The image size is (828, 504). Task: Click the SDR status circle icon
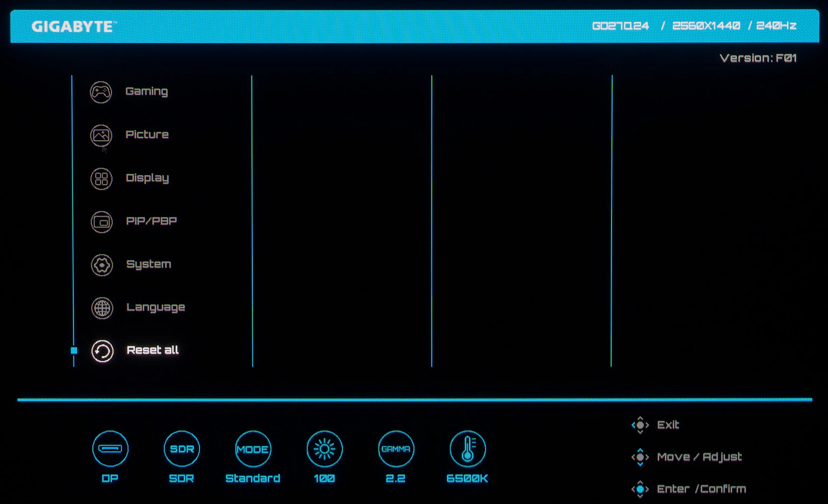click(182, 449)
